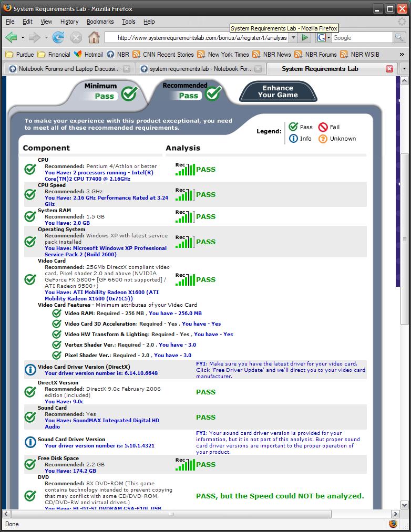411x532 pixels.
Task: Show more bookmarks with the chevron
Action: 402,54
